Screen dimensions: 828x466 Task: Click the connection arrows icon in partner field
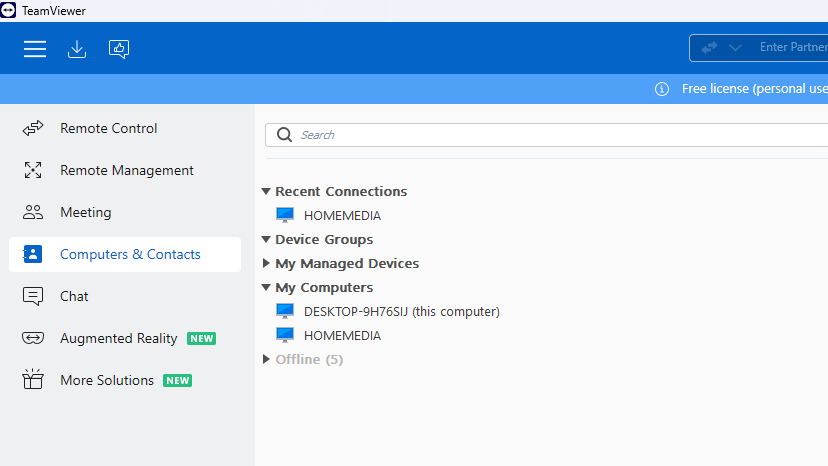click(709, 48)
